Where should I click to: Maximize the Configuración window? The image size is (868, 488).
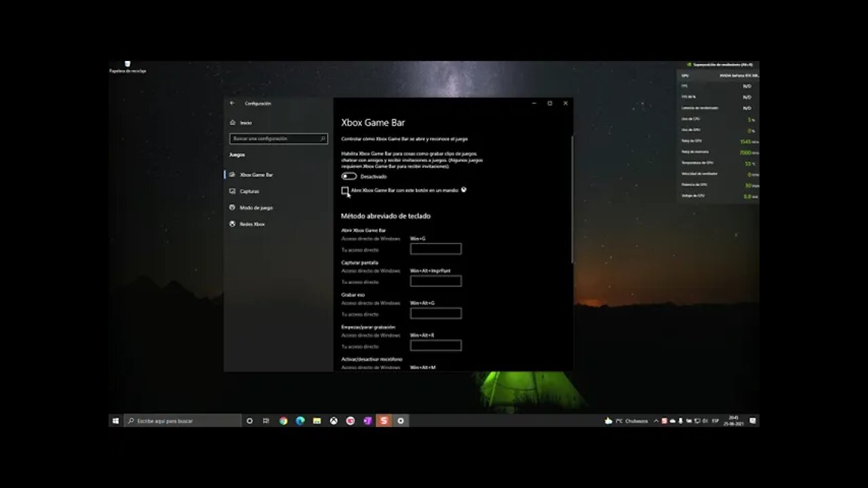click(x=549, y=103)
